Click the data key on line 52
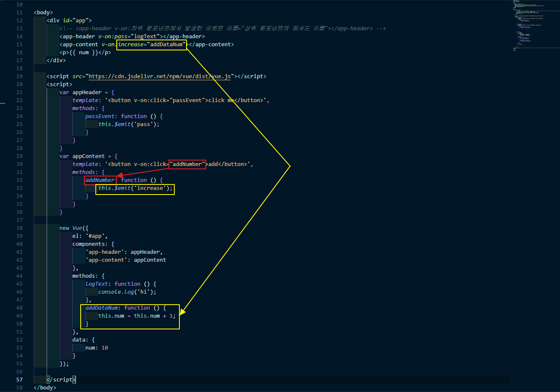 [79, 340]
